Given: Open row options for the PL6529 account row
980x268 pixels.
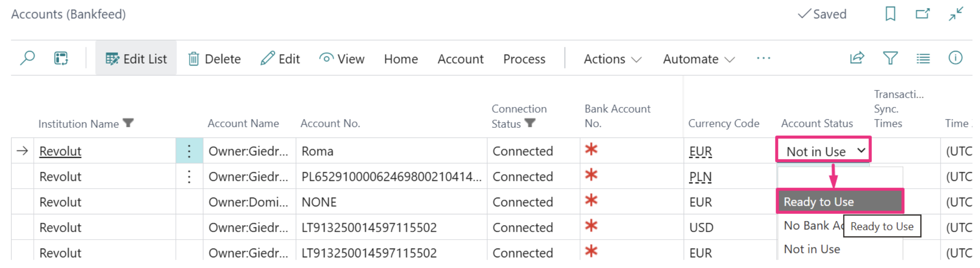Looking at the screenshot, I should [189, 177].
